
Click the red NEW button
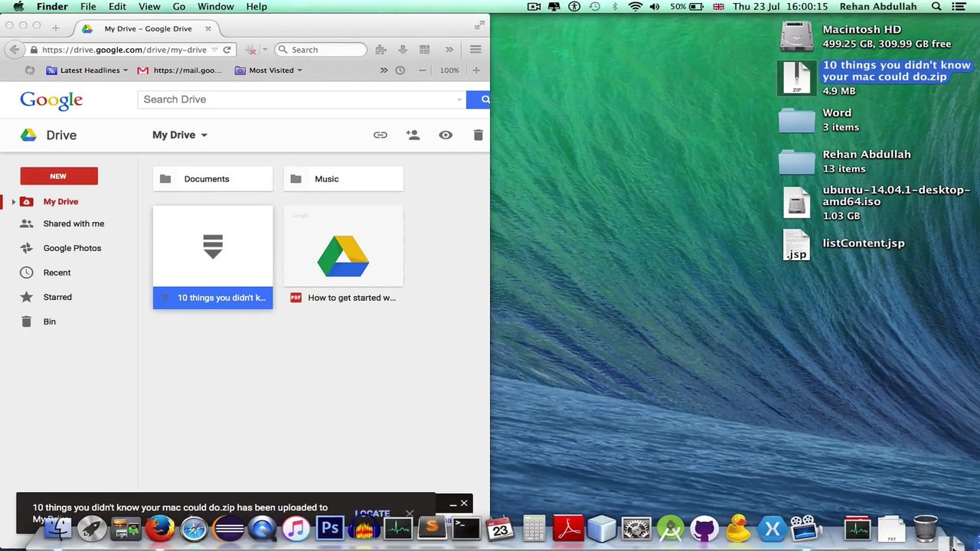click(59, 176)
